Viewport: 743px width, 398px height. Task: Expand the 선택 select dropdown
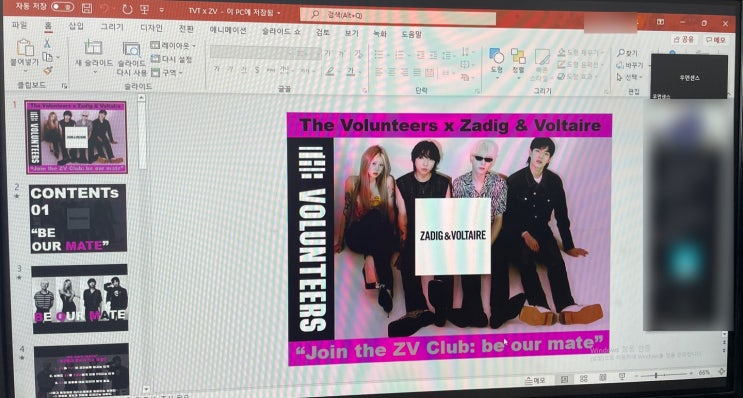point(629,77)
